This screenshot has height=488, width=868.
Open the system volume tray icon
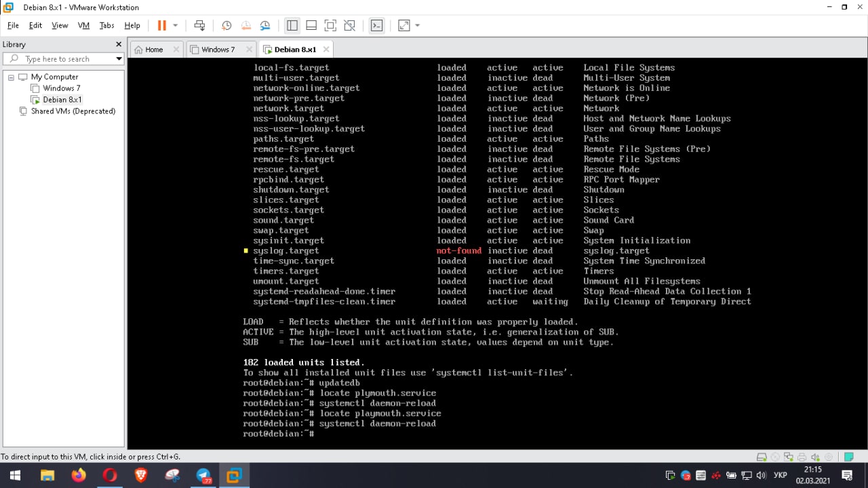(x=762, y=475)
